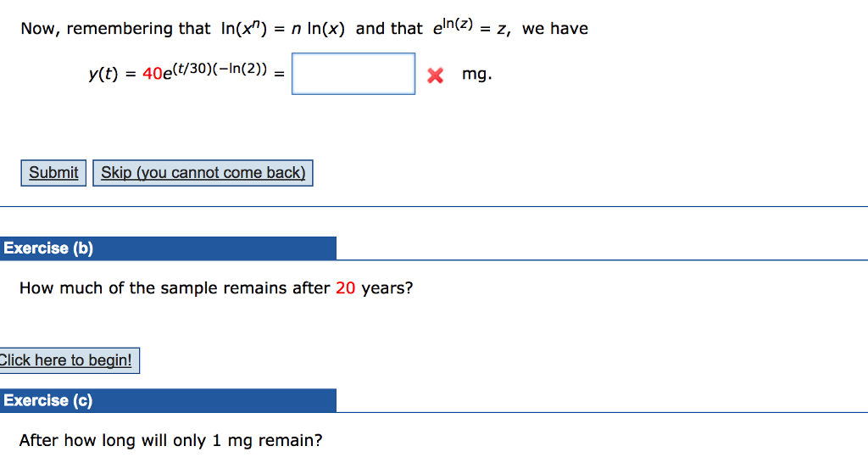The width and height of the screenshot is (868, 474).
Task: Click the question After how long will only 1 mg remain?
Action: (170, 440)
